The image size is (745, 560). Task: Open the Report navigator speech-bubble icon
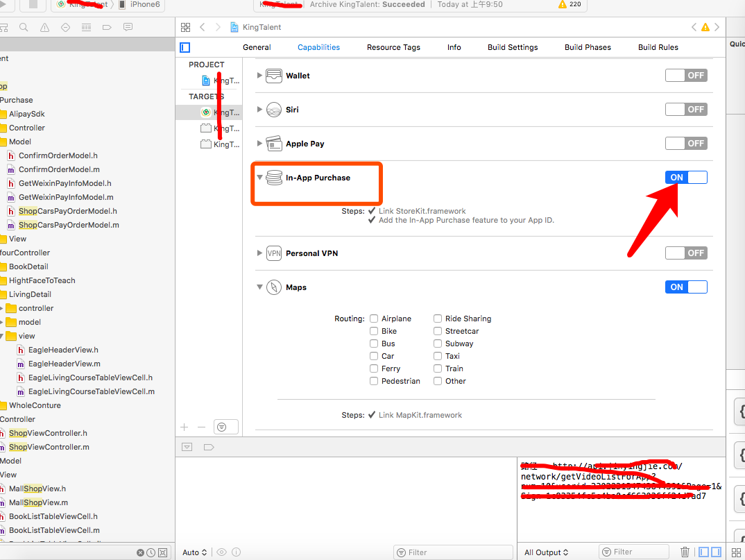coord(128,27)
